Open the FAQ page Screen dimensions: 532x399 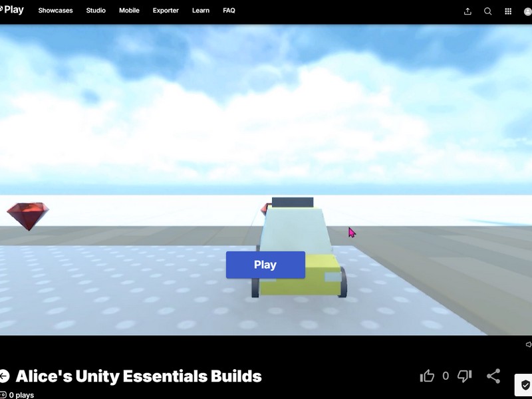[x=229, y=11]
